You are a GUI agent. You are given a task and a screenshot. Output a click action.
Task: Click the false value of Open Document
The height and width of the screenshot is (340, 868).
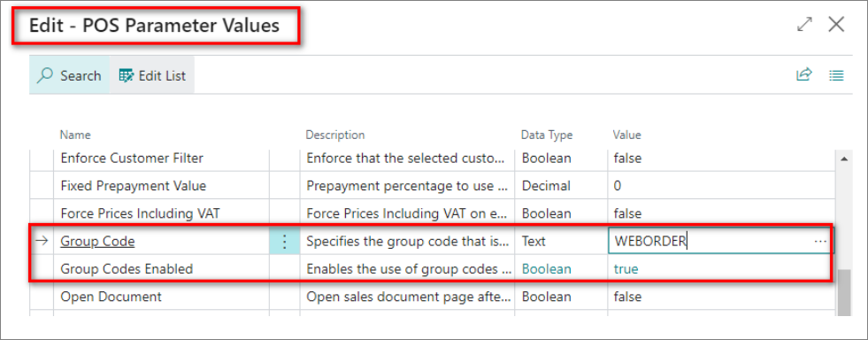(627, 297)
